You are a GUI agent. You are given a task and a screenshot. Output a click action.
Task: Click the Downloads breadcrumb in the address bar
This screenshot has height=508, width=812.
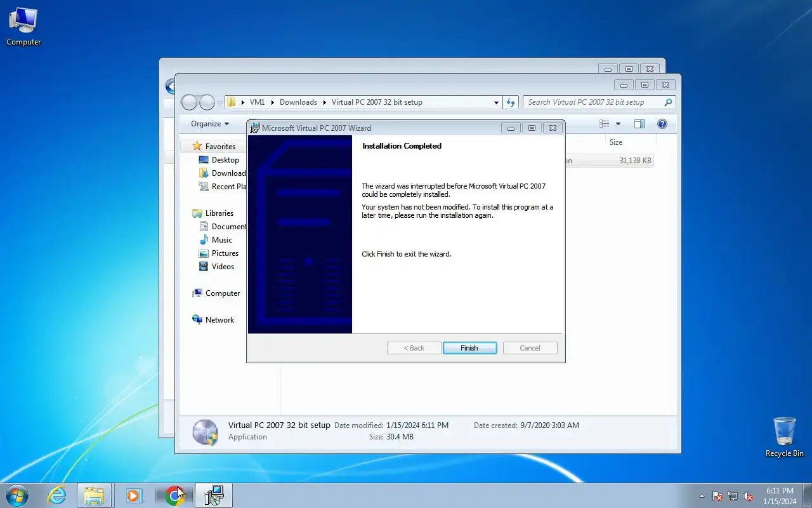(x=298, y=102)
